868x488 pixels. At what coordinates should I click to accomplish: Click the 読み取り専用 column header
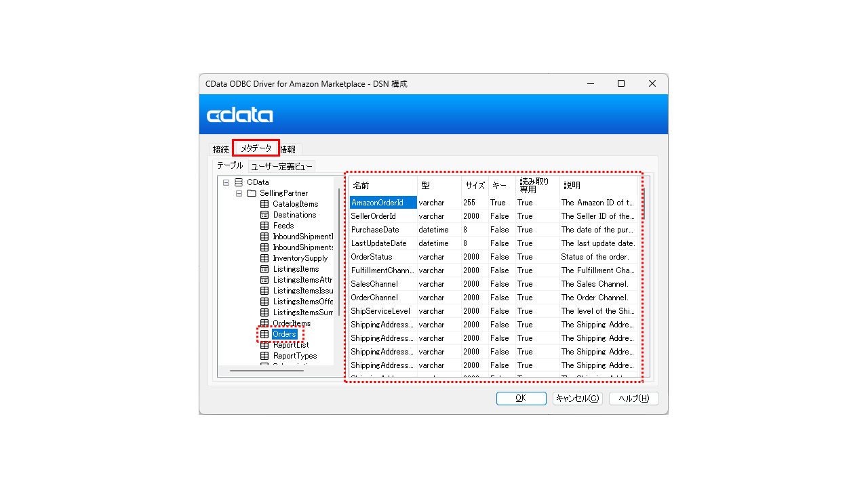click(x=538, y=186)
